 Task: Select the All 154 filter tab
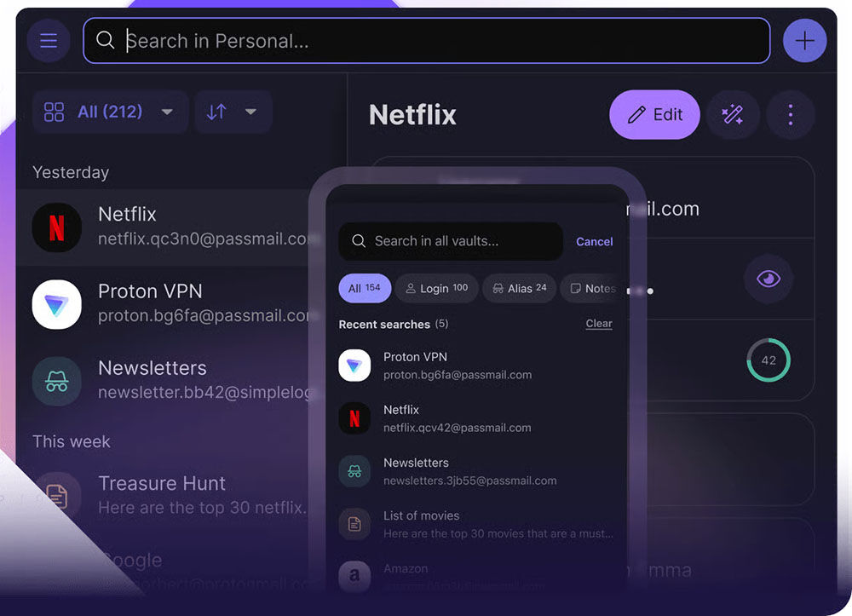(x=365, y=289)
